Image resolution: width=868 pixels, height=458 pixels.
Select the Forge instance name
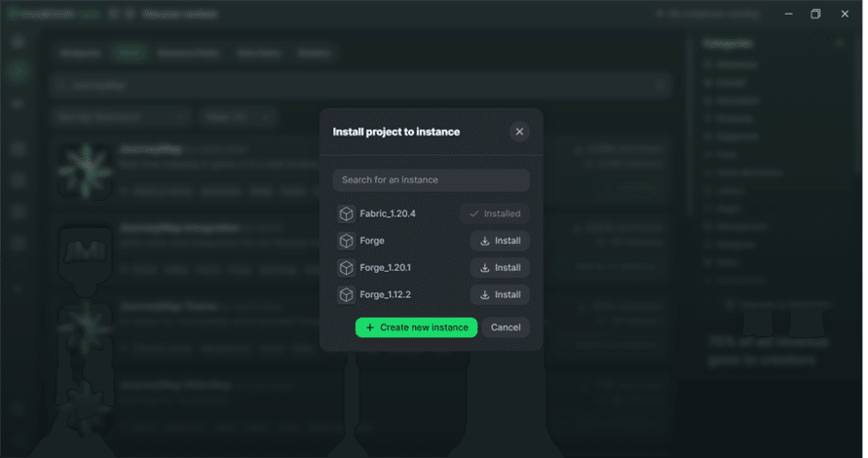pos(372,241)
